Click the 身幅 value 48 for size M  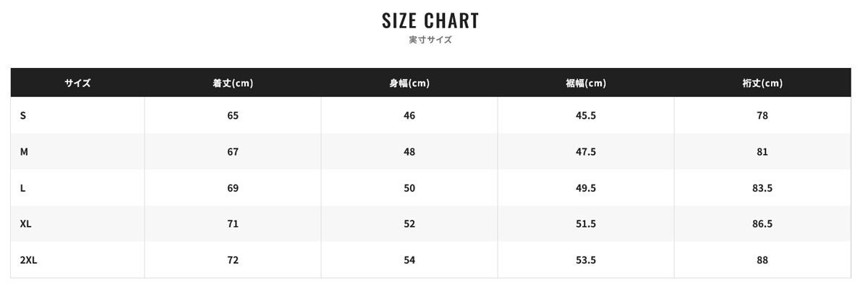409,152
